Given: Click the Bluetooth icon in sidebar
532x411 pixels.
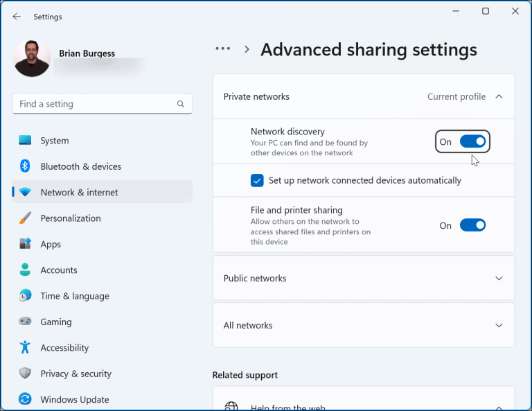Looking at the screenshot, I should [25, 166].
